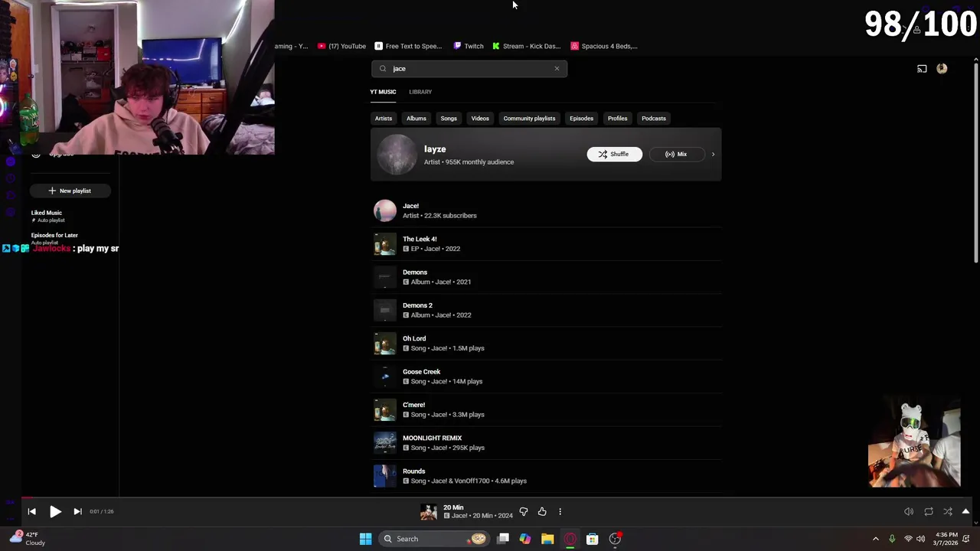Open the Spacious 4 Beds bookmark

[604, 46]
